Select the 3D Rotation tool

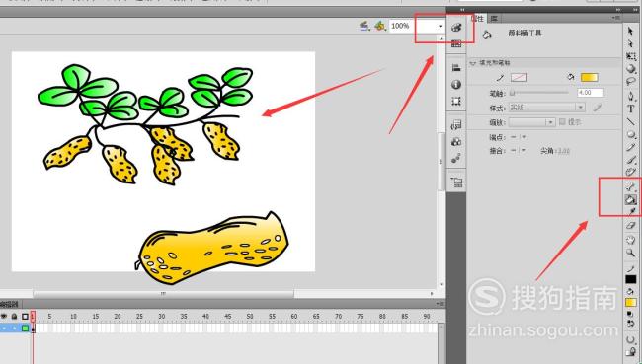click(x=630, y=69)
